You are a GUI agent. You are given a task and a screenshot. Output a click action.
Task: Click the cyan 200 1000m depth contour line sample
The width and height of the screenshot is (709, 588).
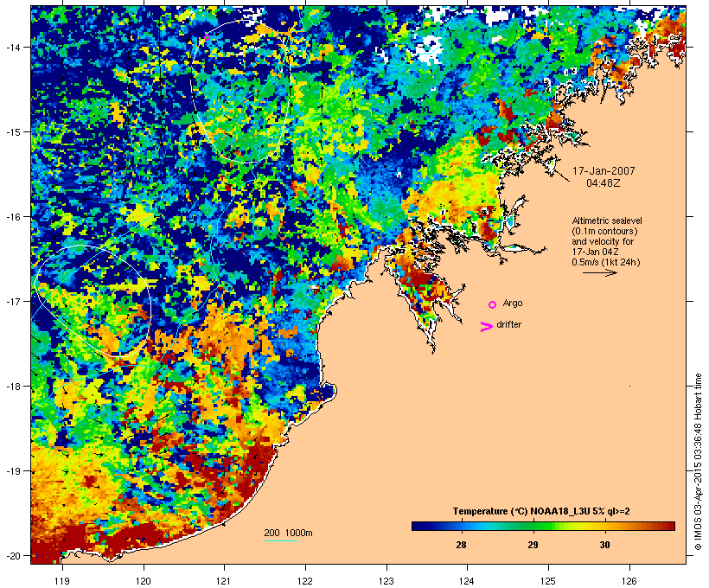[x=281, y=541]
